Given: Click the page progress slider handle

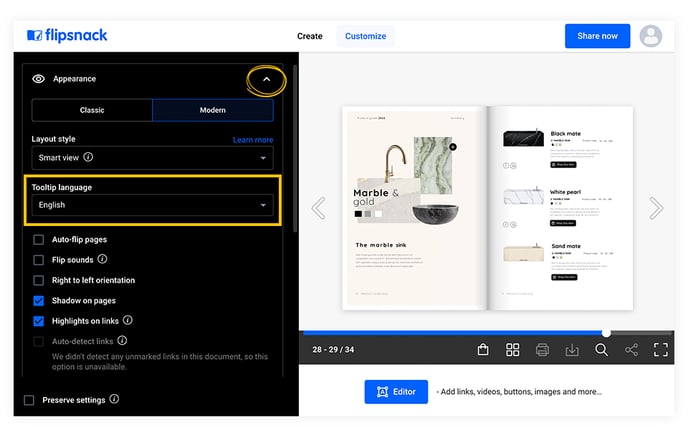Looking at the screenshot, I should click(x=606, y=333).
